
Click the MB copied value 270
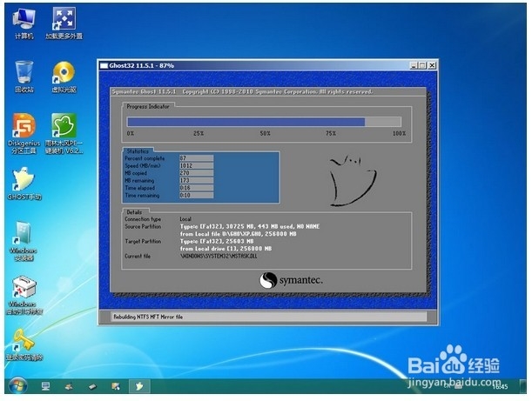click(197, 173)
